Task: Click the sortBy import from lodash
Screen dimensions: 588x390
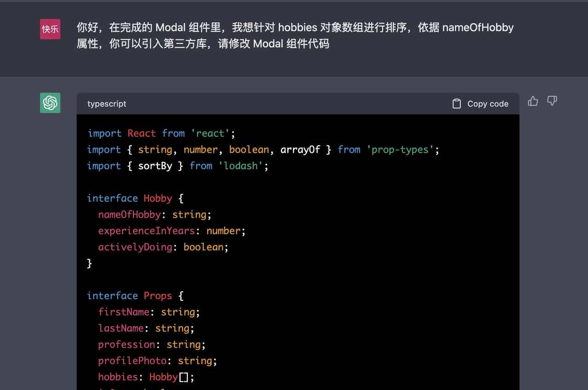Action: [x=155, y=166]
